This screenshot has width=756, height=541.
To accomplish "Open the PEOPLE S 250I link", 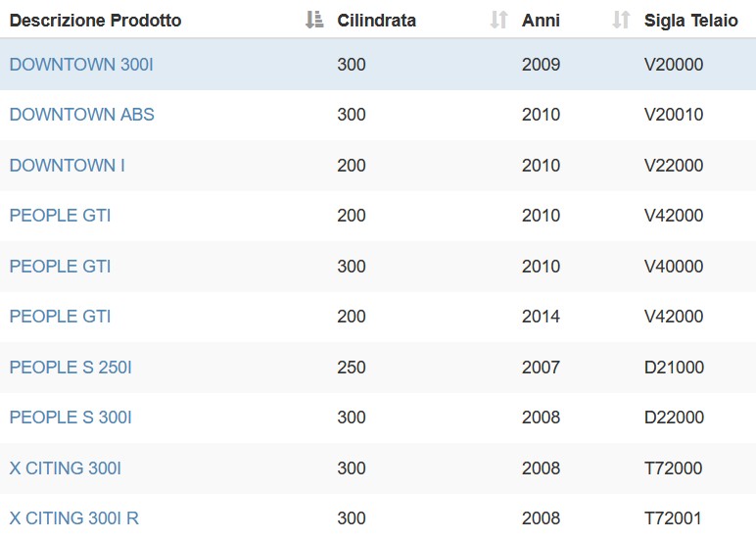I will pyautogui.click(x=71, y=367).
